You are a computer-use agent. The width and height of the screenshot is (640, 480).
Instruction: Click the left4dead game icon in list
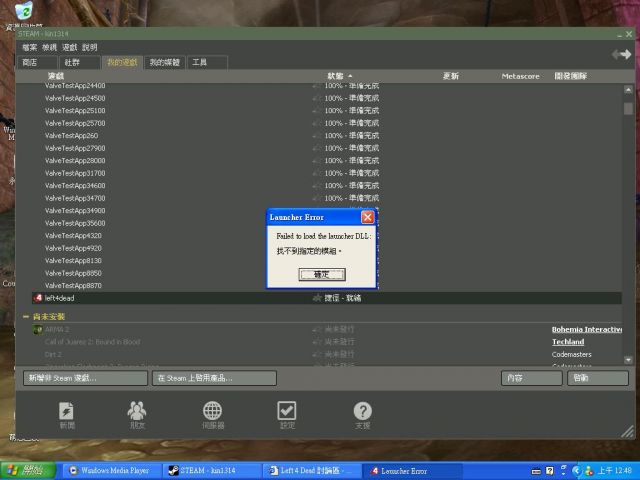coord(38,298)
